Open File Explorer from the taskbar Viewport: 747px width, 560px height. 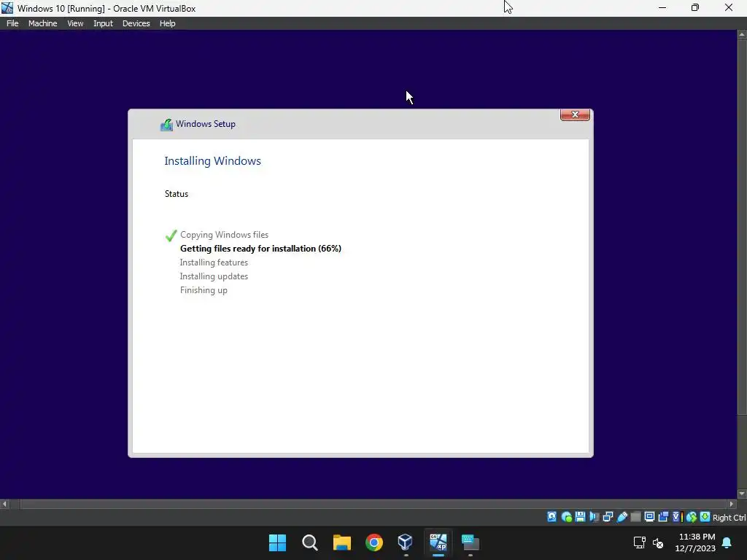(341, 542)
